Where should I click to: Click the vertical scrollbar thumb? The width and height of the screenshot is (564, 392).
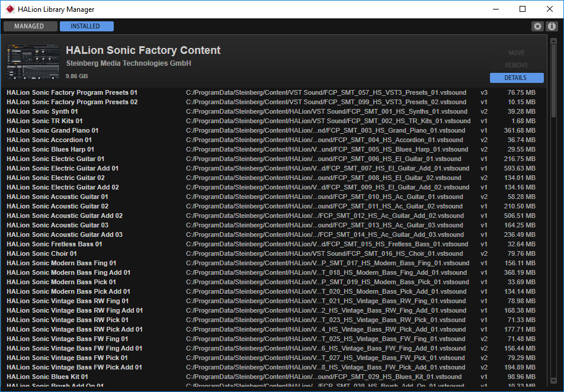pos(553,80)
